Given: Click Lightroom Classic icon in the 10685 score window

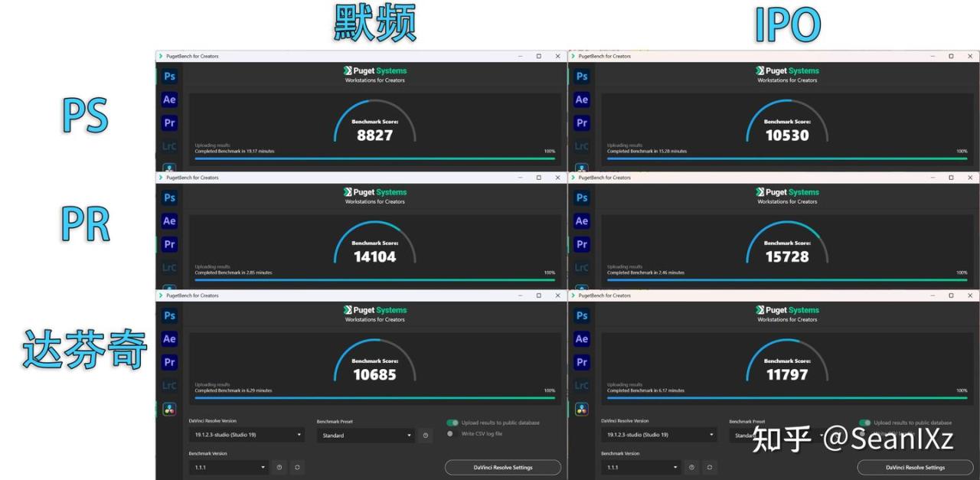Looking at the screenshot, I should (x=169, y=386).
